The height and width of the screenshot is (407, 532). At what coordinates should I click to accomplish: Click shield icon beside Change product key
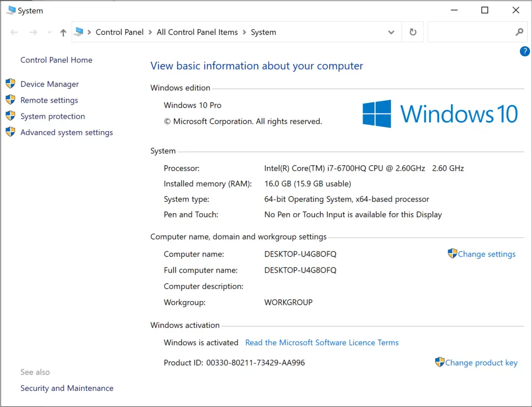point(440,362)
